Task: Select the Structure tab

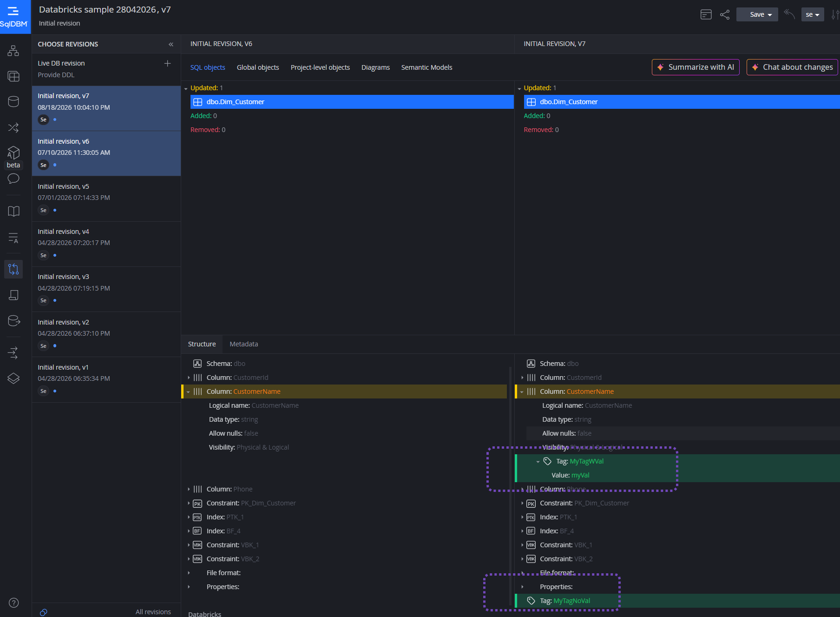Action: pyautogui.click(x=202, y=344)
